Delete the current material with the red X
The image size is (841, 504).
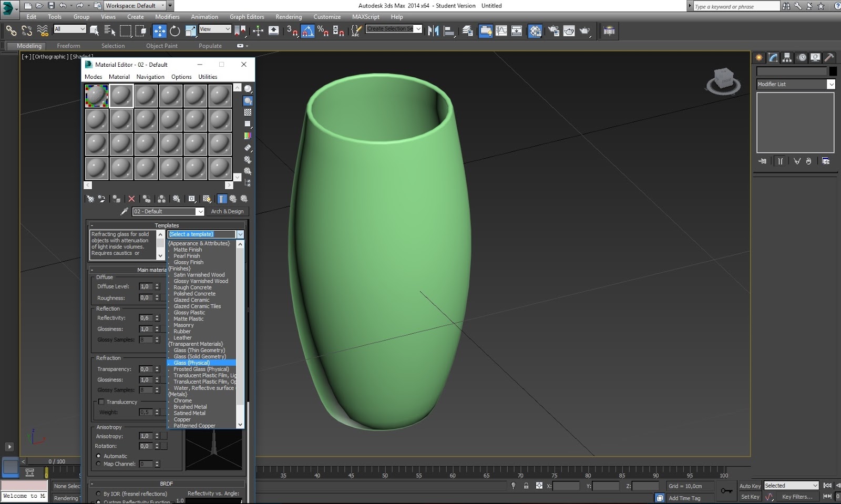[131, 199]
